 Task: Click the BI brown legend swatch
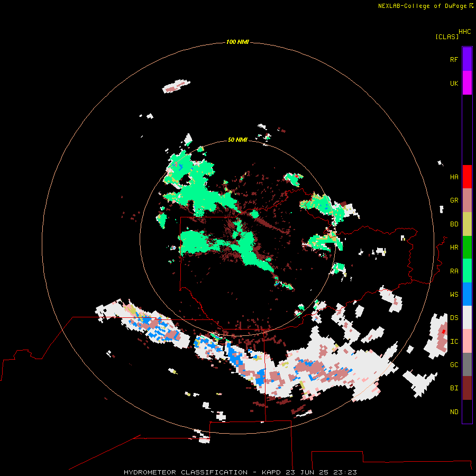pos(467,388)
